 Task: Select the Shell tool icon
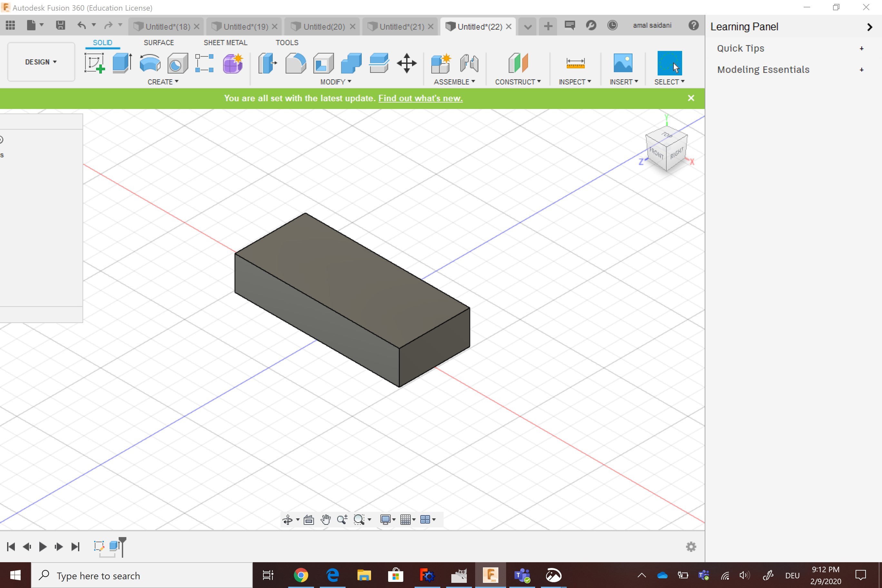click(x=323, y=63)
